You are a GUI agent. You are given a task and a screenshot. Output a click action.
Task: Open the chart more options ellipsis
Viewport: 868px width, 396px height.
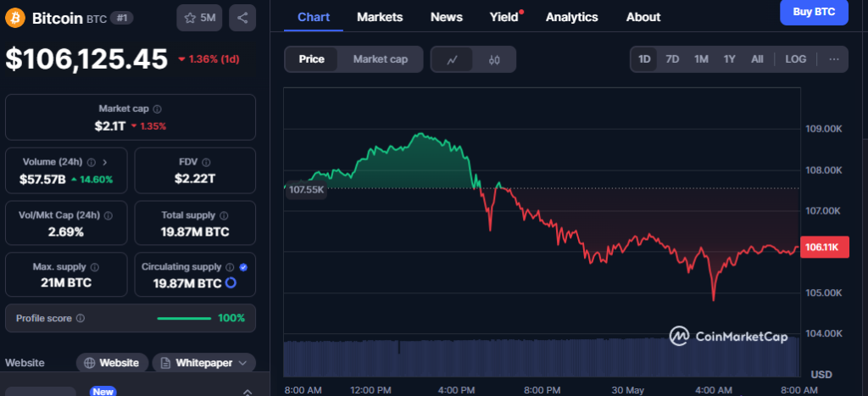click(834, 59)
